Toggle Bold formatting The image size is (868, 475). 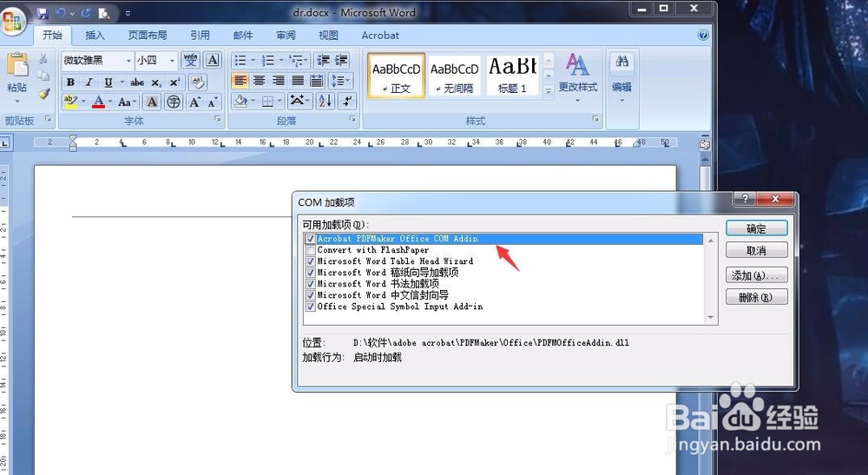(x=70, y=82)
